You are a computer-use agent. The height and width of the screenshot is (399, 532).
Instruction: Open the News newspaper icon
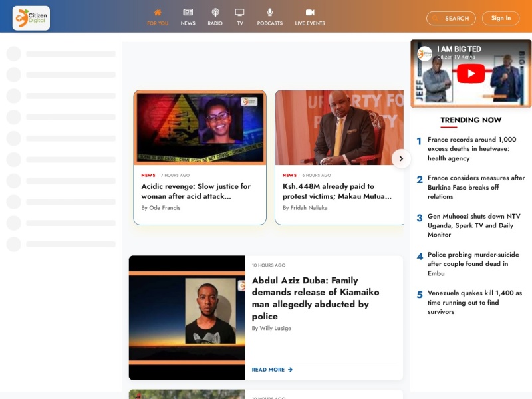188,13
